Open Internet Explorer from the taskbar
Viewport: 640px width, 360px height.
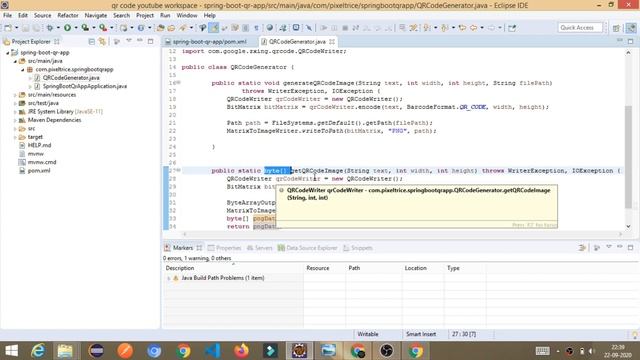tap(38, 351)
